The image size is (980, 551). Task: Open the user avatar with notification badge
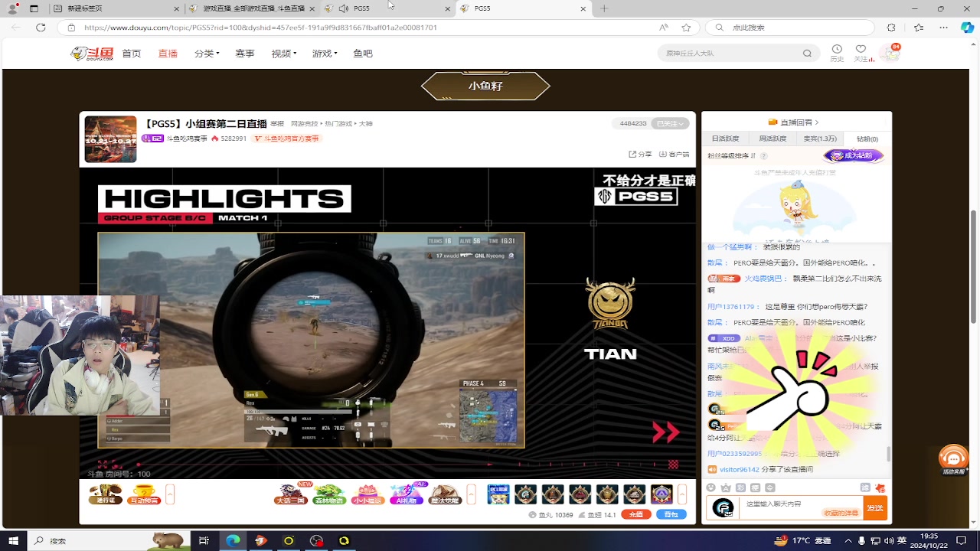(889, 53)
